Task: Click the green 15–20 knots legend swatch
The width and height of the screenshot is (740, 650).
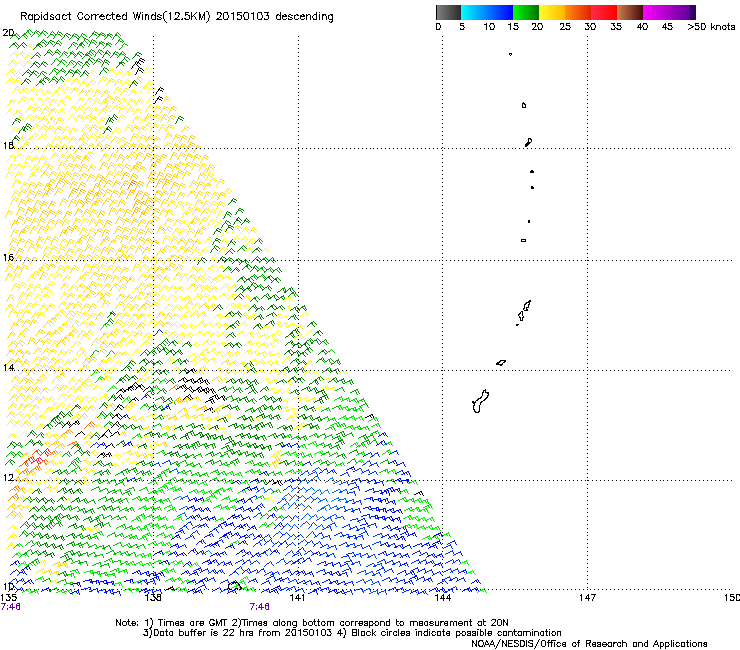Action: pos(526,12)
